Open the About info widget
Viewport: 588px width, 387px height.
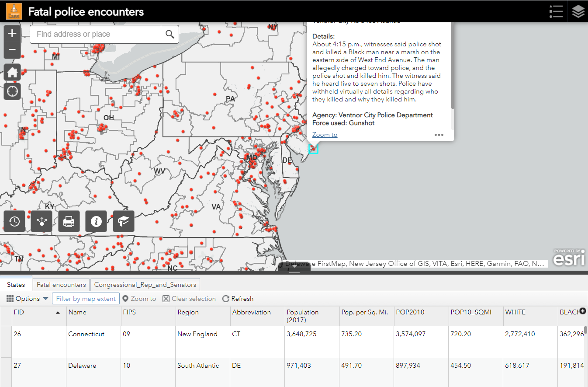click(96, 221)
